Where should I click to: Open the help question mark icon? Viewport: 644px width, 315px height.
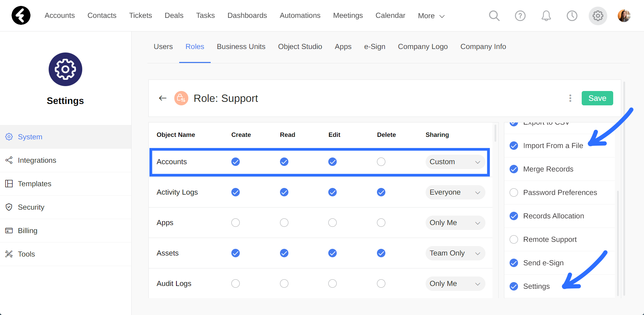point(520,15)
